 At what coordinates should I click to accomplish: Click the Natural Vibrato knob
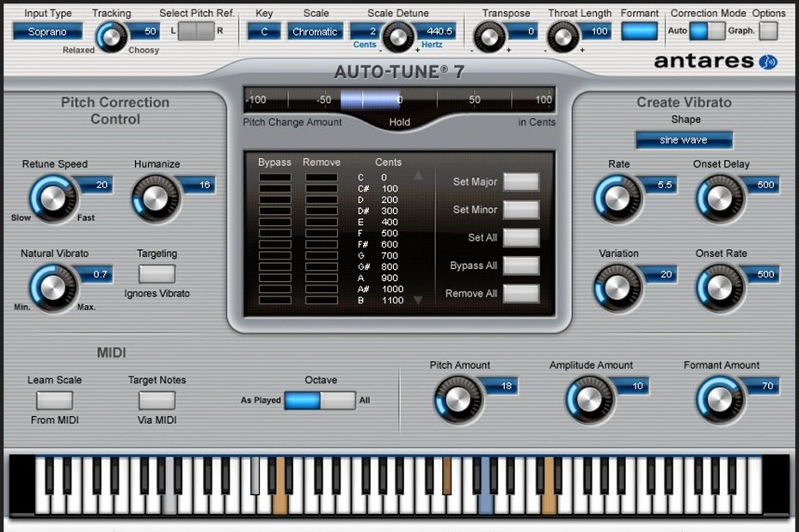pyautogui.click(x=52, y=286)
